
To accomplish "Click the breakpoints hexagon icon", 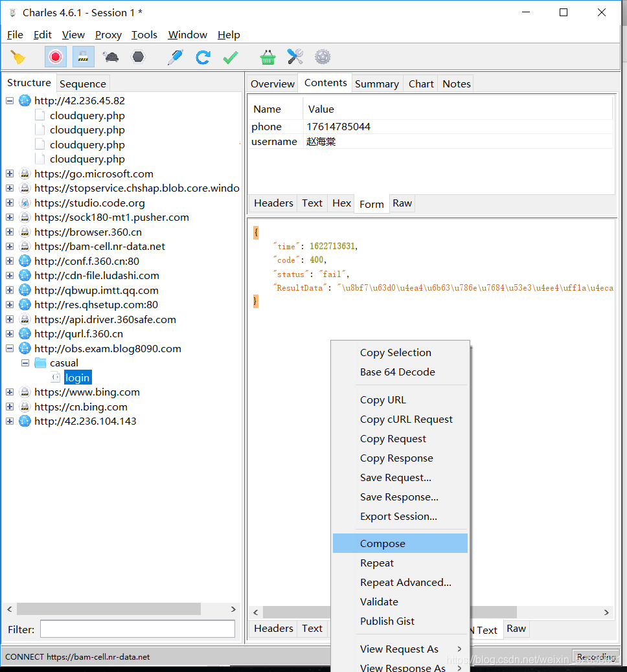I will (x=138, y=57).
